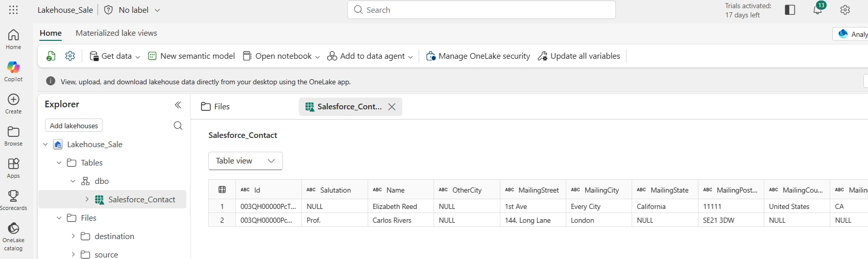Click the OtherCity column header

(467, 190)
